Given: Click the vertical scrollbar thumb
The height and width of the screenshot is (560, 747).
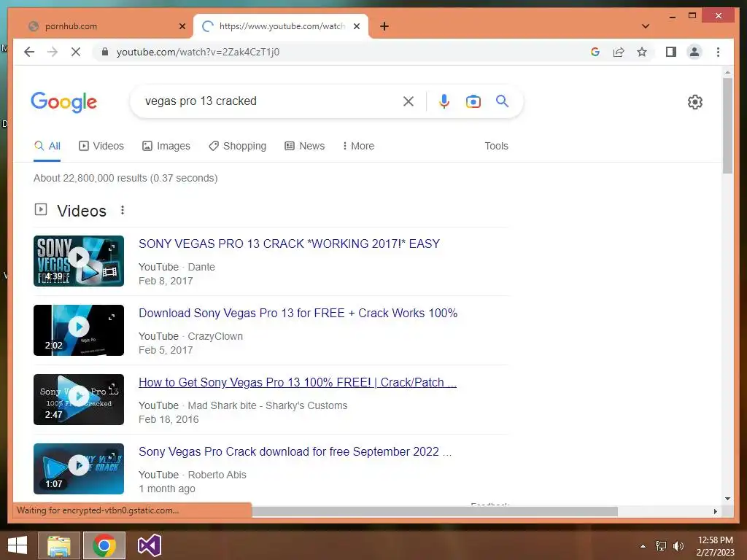Looking at the screenshot, I should 727,126.
